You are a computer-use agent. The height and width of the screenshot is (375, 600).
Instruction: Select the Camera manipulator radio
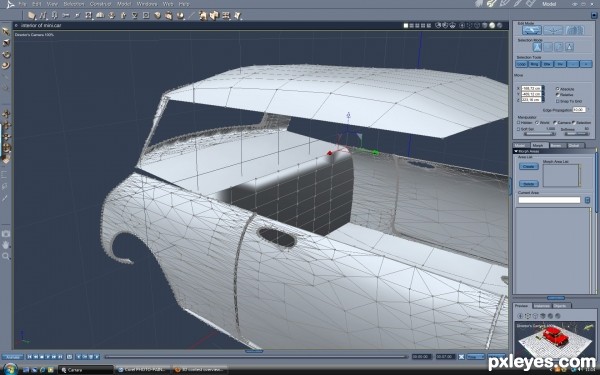click(x=555, y=122)
